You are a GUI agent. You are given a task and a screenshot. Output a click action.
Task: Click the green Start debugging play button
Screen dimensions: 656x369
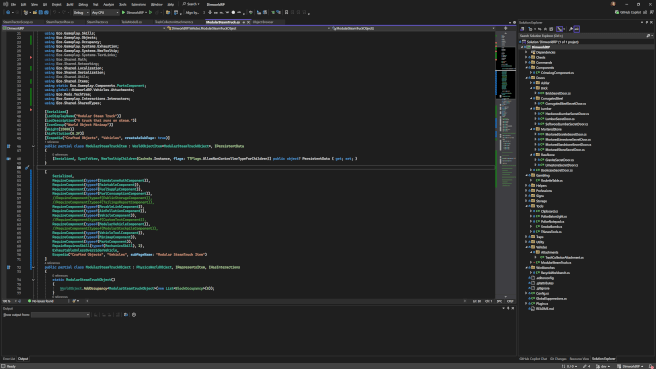pyautogui.click(x=123, y=13)
